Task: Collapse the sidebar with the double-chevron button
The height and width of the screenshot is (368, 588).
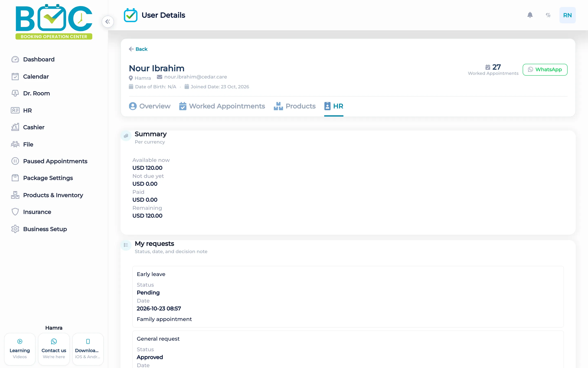Action: (108, 22)
